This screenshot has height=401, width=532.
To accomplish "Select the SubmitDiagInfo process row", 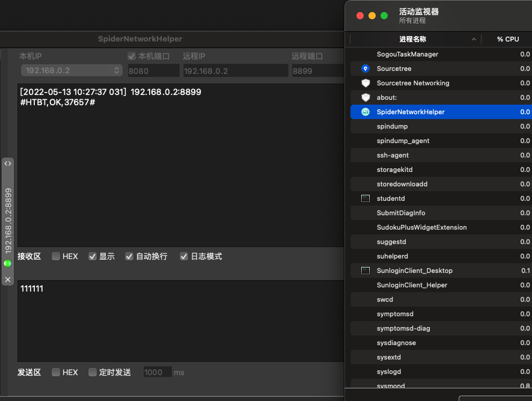I will (441, 213).
